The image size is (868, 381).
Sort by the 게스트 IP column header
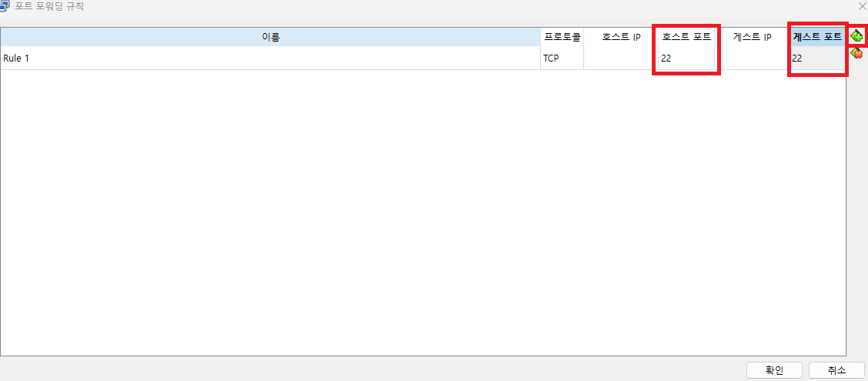(752, 37)
